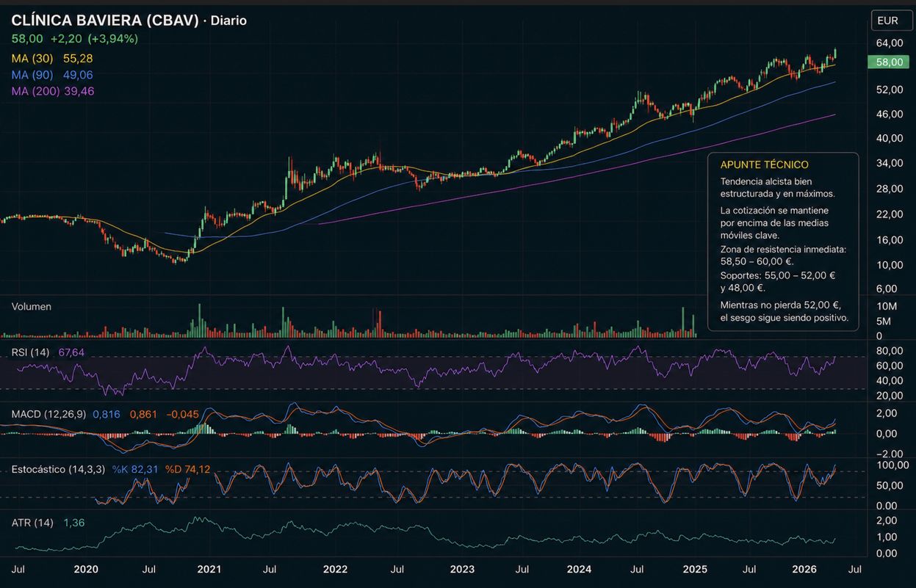Select the green 58,00 current price tag
This screenshot has width=916, height=588.
[x=888, y=62]
